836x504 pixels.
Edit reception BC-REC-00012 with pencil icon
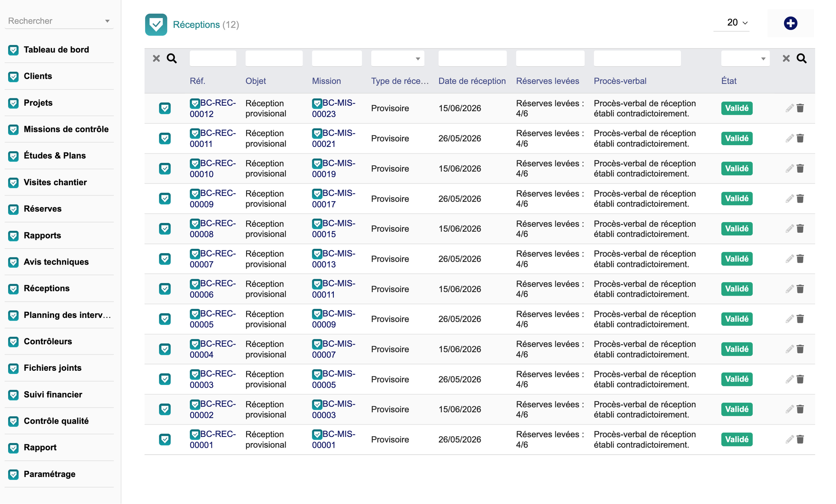pyautogui.click(x=790, y=108)
